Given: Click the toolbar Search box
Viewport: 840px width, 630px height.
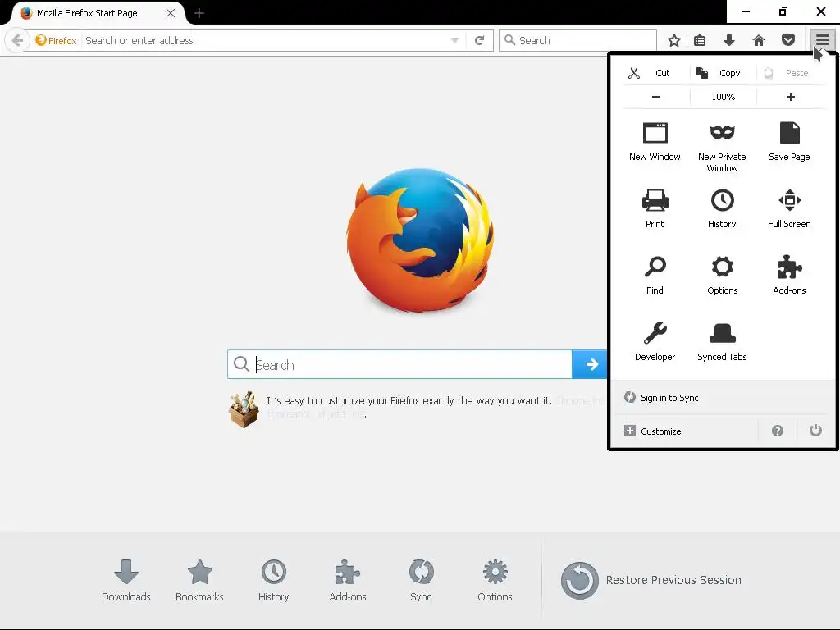Looking at the screenshot, I should pos(577,40).
